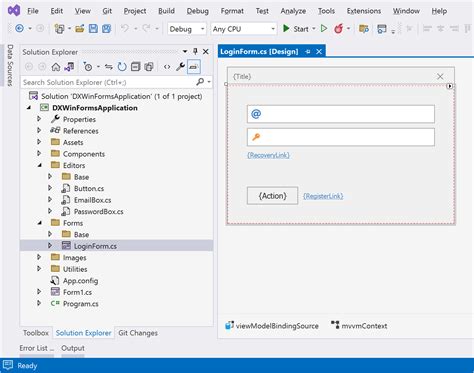Click the Hot Reload flame icon
The height and width of the screenshot is (373, 474).
point(338,29)
